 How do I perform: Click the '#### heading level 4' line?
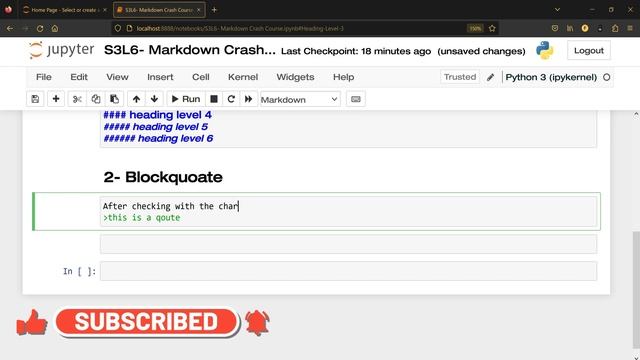click(158, 115)
